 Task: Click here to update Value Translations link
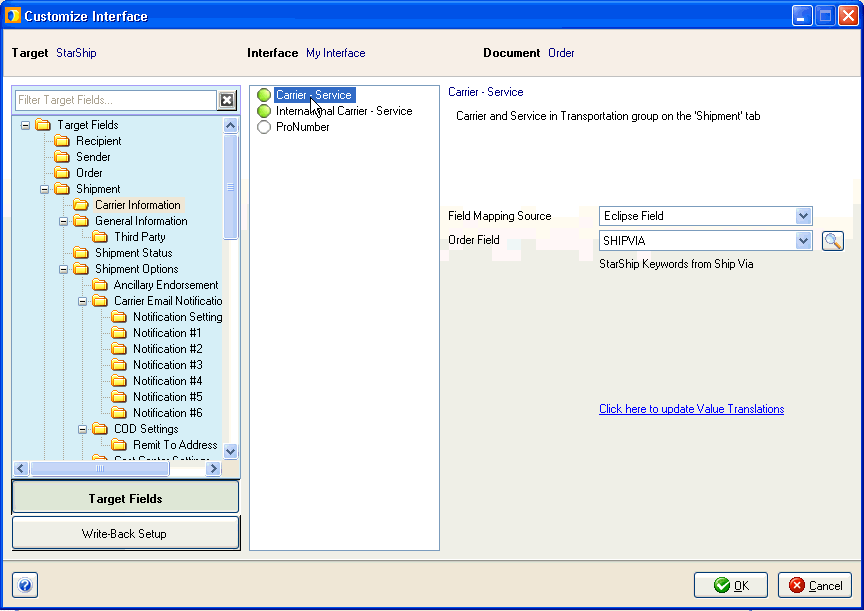tap(692, 409)
